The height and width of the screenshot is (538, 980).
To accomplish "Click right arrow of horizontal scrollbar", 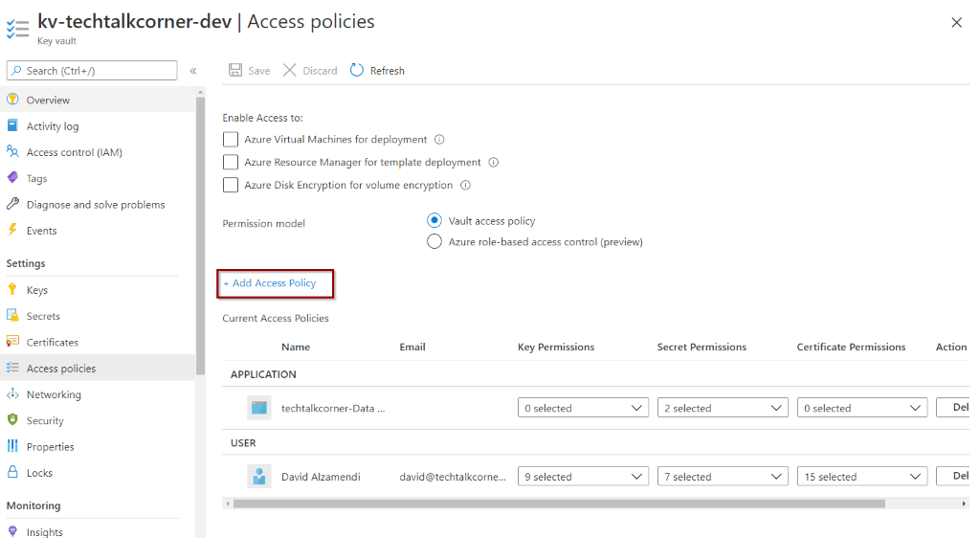I will (x=964, y=504).
